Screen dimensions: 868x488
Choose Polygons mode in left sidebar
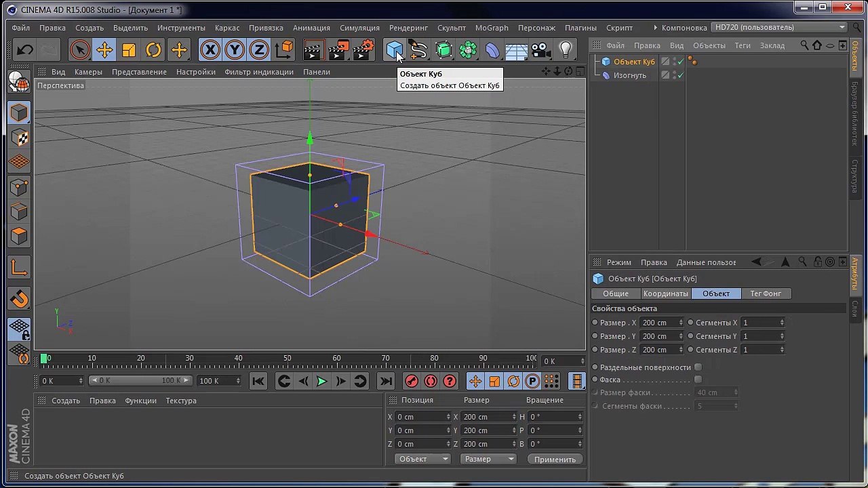[x=19, y=236]
